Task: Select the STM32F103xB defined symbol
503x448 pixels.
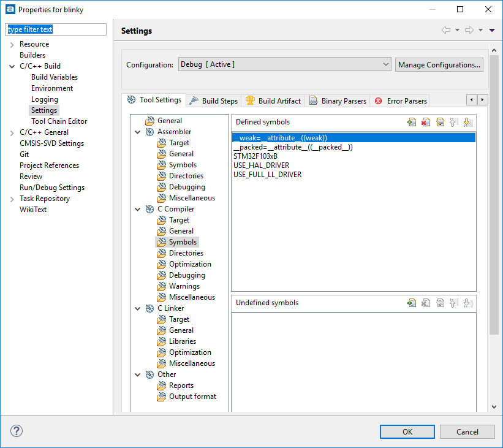Action: [x=255, y=156]
